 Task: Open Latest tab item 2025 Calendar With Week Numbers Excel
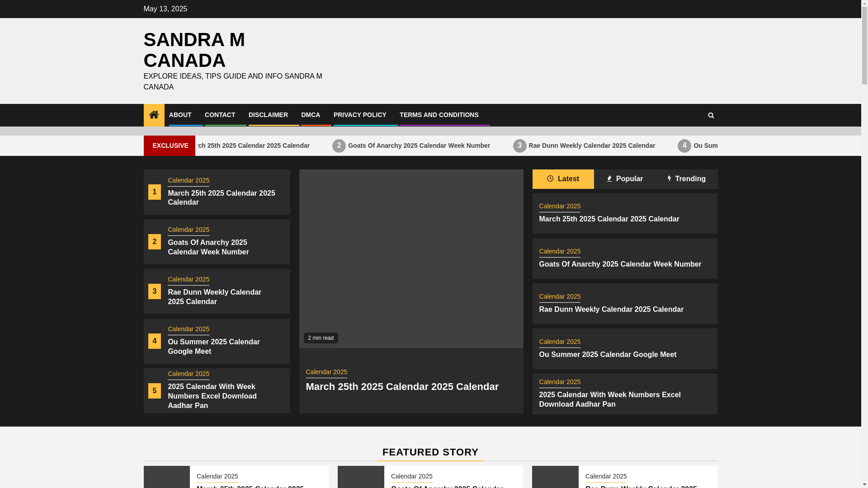click(609, 399)
